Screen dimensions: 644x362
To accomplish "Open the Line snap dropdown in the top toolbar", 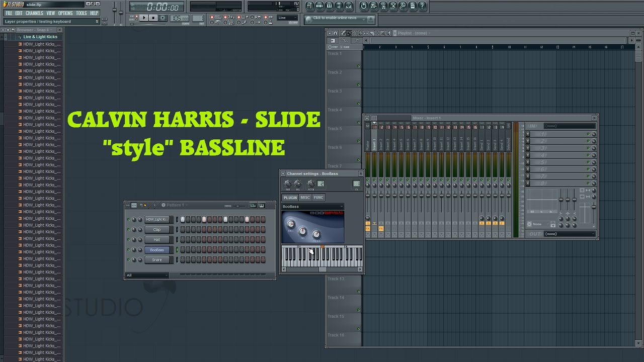I will tap(288, 18).
